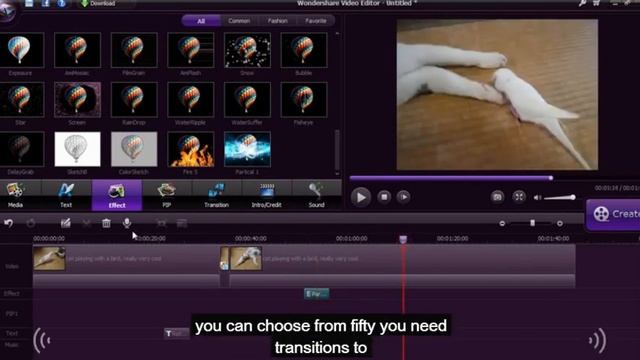The width and height of the screenshot is (640, 360).
Task: Mute the preview volume speaker icon
Action: (537, 198)
